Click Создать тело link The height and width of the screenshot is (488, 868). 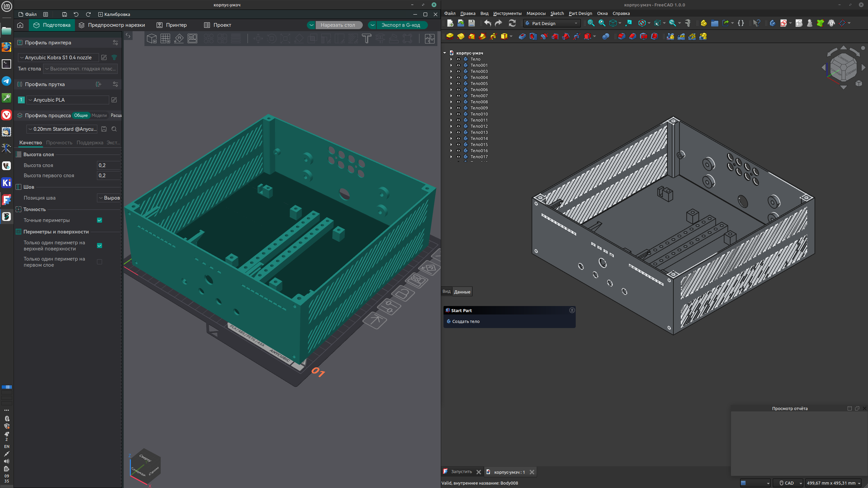click(x=466, y=321)
